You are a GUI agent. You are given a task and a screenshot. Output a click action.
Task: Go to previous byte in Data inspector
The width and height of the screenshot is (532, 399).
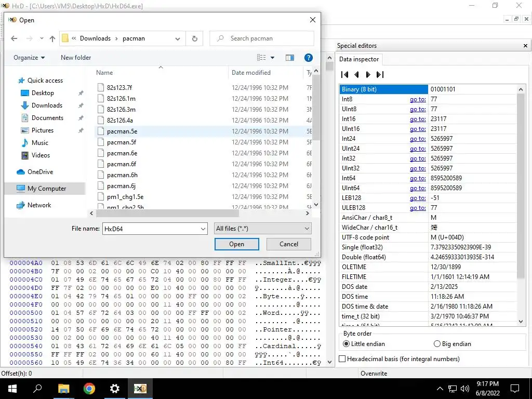tap(356, 74)
